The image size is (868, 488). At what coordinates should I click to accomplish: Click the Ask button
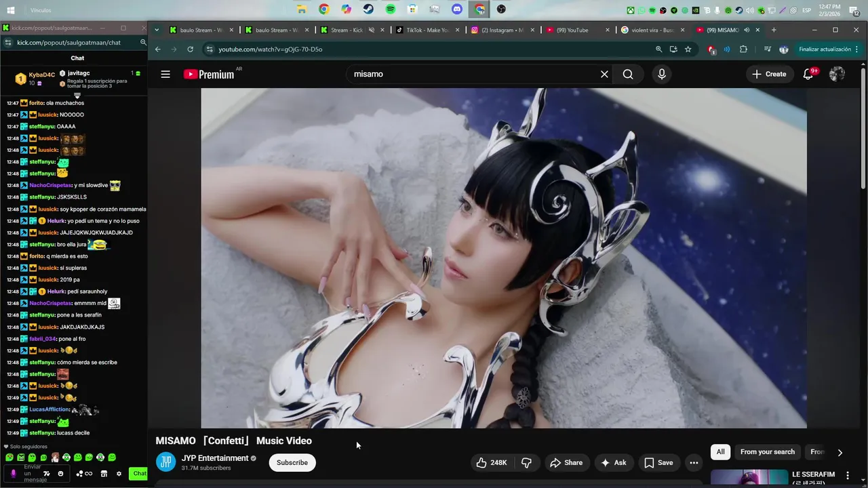pos(613,462)
